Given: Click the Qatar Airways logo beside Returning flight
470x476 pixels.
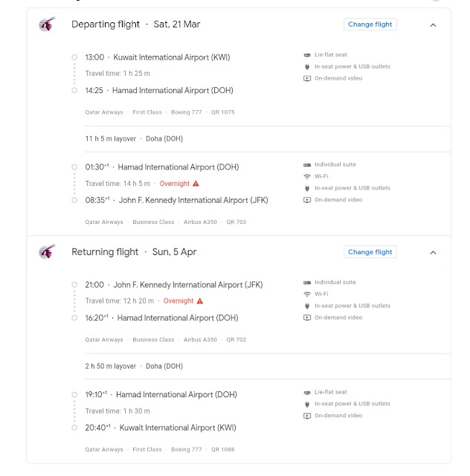Looking at the screenshot, I should [47, 251].
